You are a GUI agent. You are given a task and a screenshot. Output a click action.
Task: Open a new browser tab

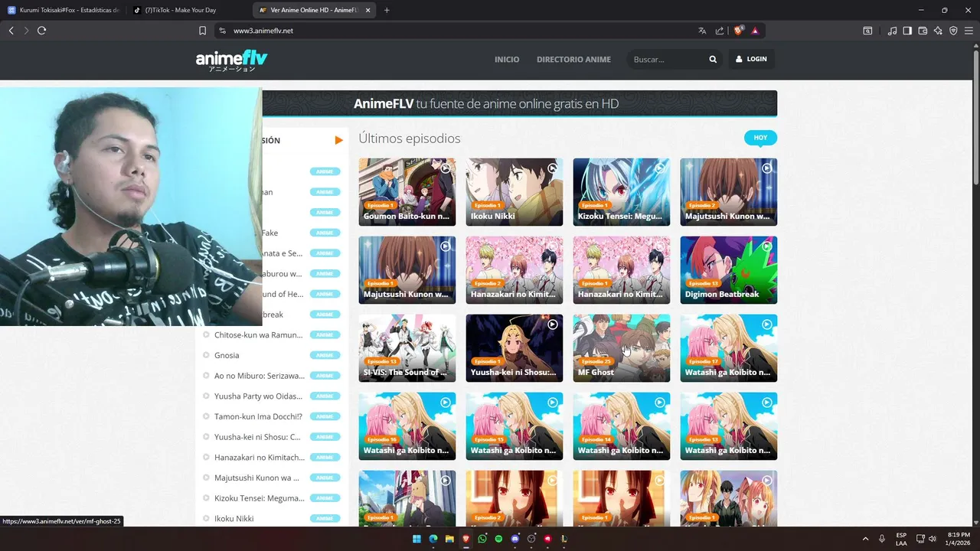[x=387, y=10]
